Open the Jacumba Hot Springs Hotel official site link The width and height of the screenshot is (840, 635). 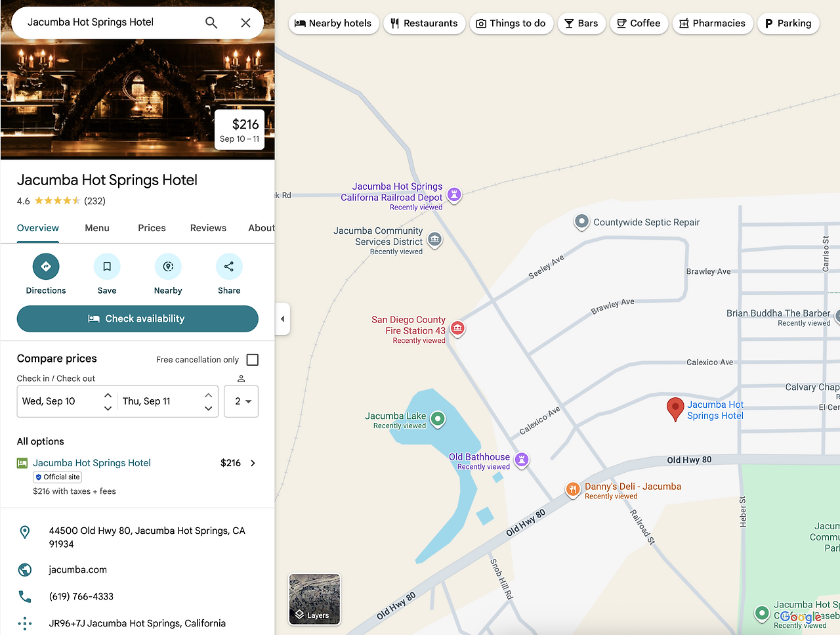[92, 463]
